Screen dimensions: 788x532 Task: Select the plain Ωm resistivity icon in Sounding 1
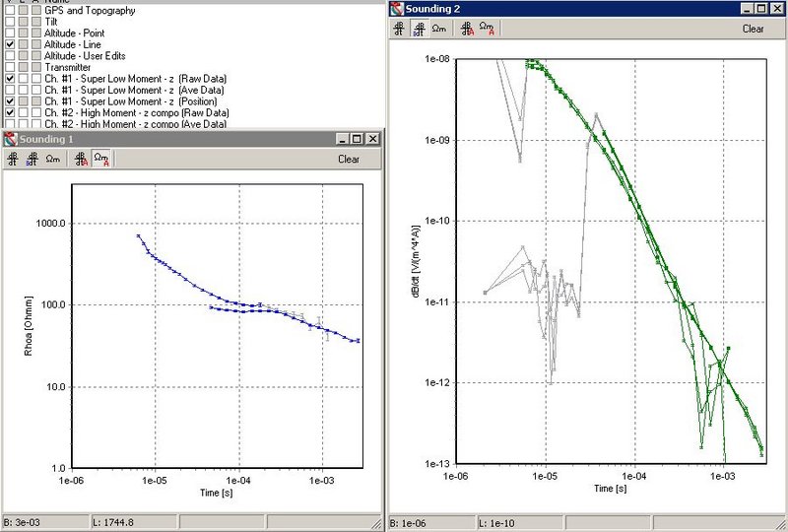(53, 159)
